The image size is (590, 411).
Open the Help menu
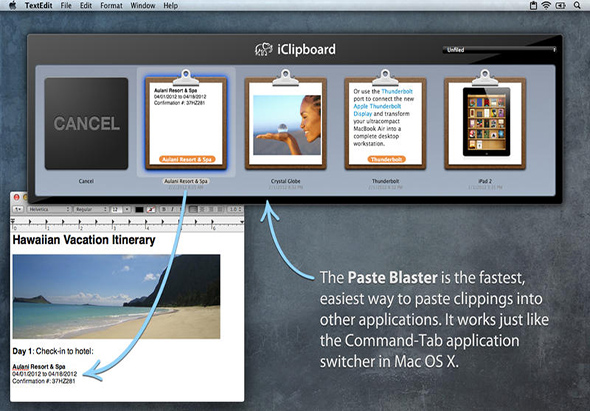[x=170, y=6]
